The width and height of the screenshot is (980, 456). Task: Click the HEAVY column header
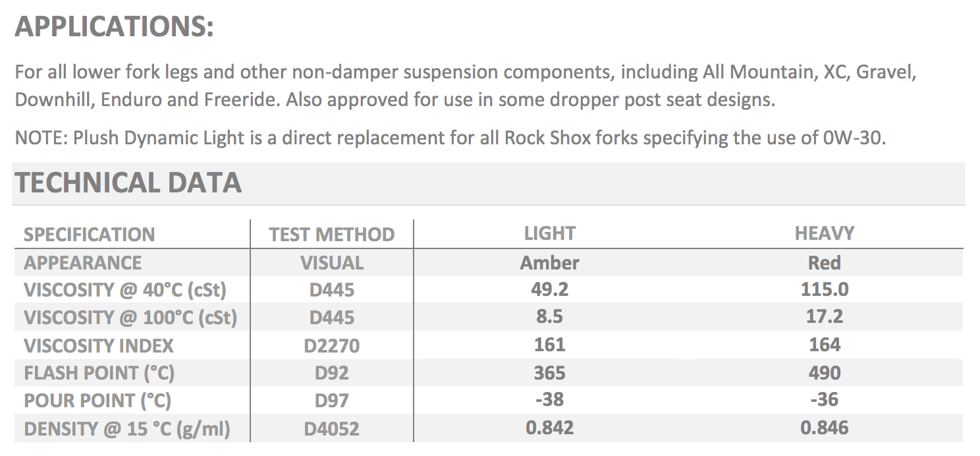(824, 233)
